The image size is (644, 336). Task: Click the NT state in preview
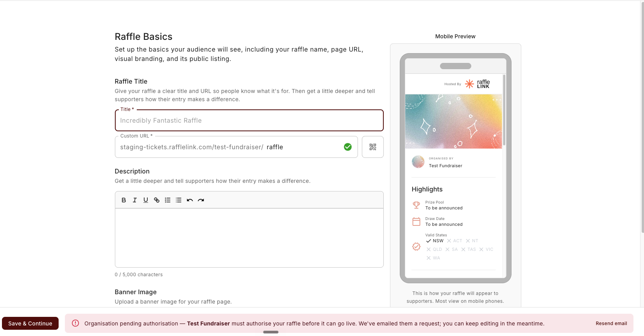click(472, 241)
